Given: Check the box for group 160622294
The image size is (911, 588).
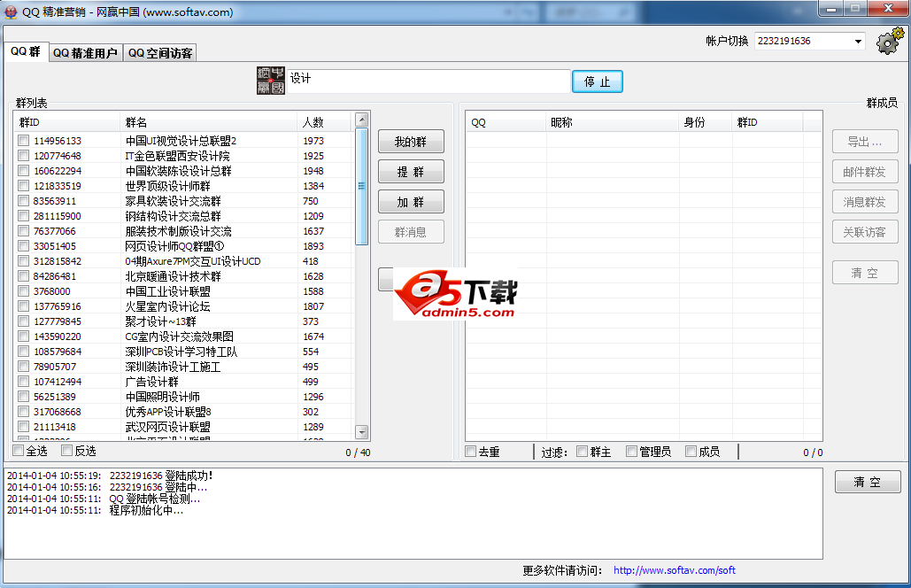Looking at the screenshot, I should 23,171.
